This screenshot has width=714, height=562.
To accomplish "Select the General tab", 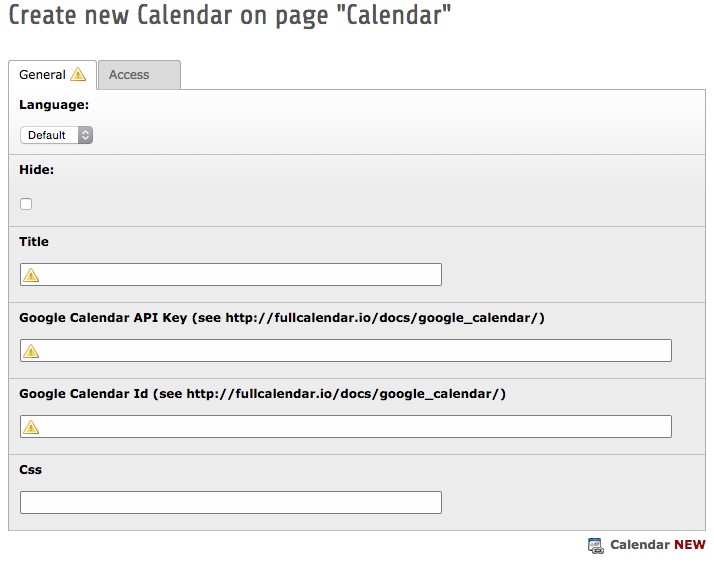I will pyautogui.click(x=52, y=75).
